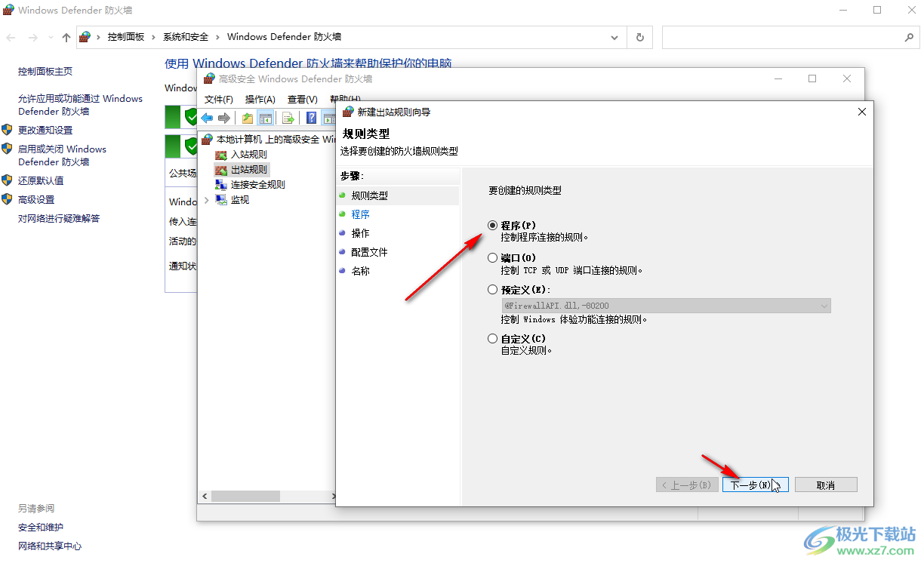Open the predefined rule @FirewallAPI.dll combo box

point(666,306)
